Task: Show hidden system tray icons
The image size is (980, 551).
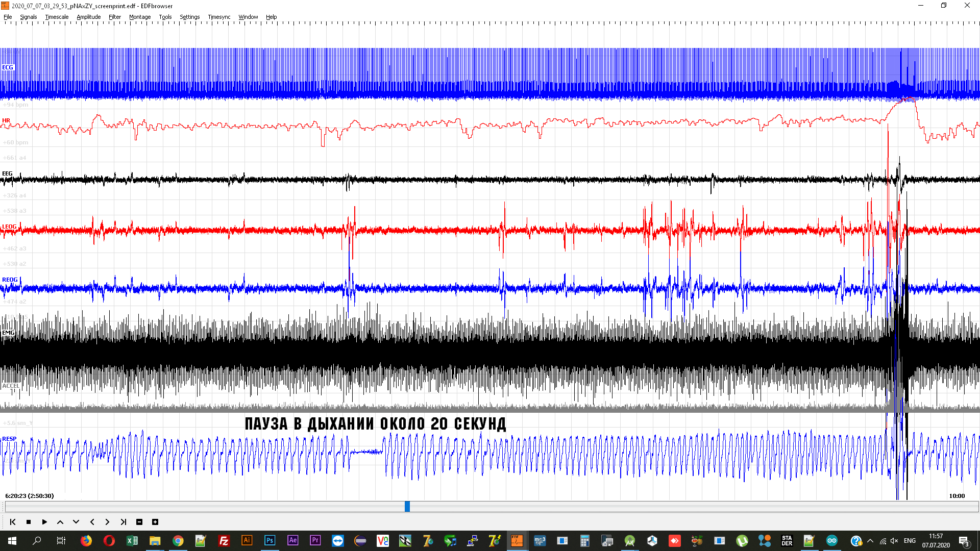Action: point(870,541)
